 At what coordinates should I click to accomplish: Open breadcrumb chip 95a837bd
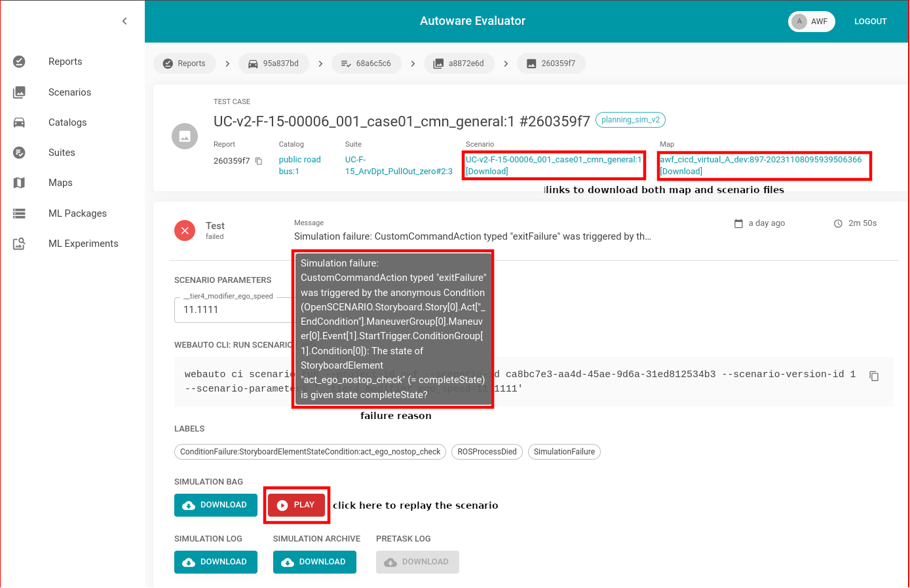[273, 64]
